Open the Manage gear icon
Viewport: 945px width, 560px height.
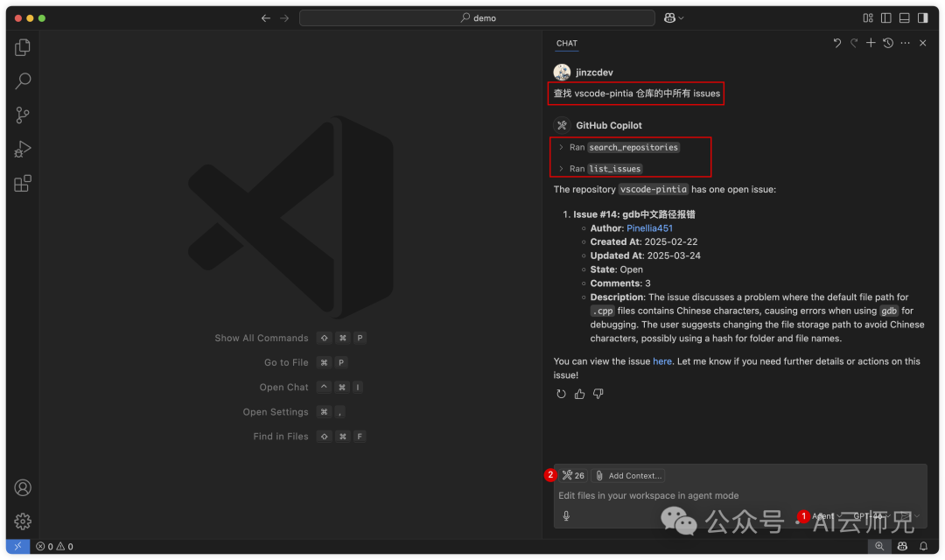tap(23, 521)
